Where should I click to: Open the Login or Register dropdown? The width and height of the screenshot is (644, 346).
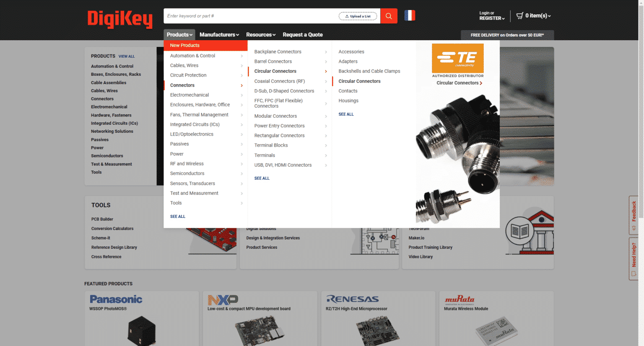[491, 16]
